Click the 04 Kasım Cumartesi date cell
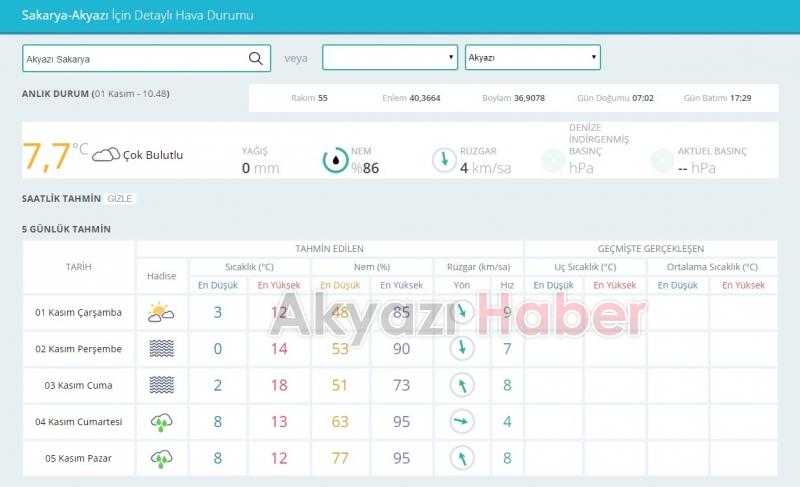 point(79,422)
